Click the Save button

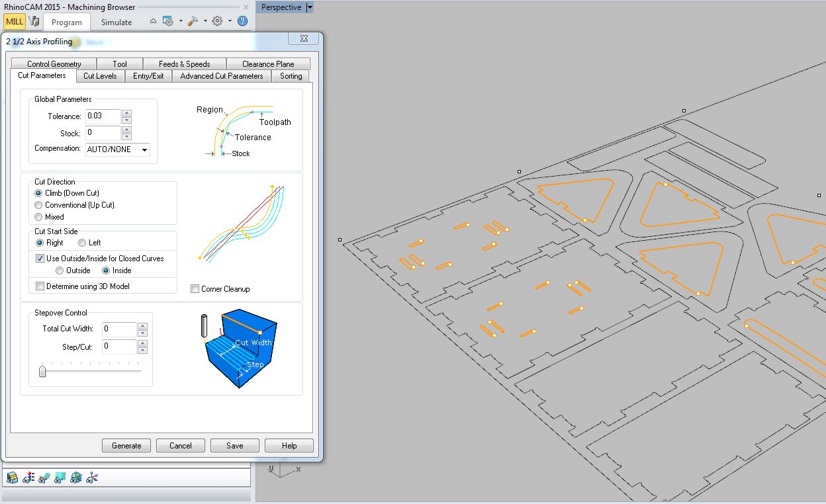[x=235, y=446]
